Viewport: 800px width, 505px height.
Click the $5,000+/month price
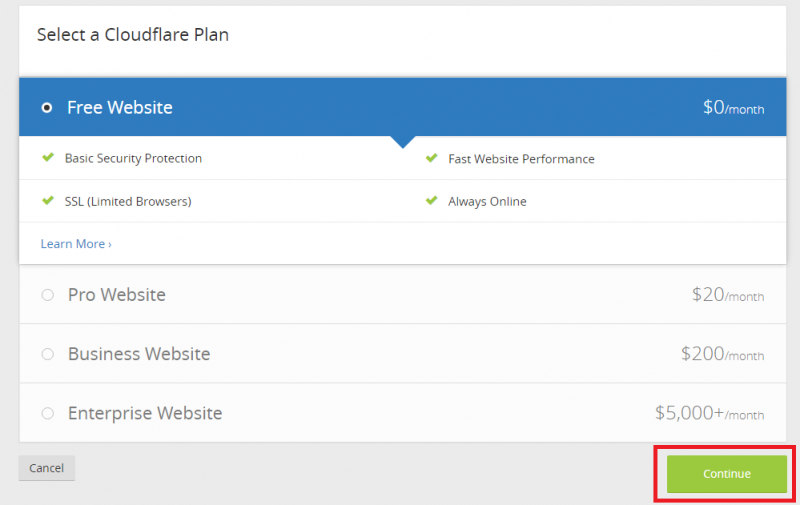coord(710,413)
